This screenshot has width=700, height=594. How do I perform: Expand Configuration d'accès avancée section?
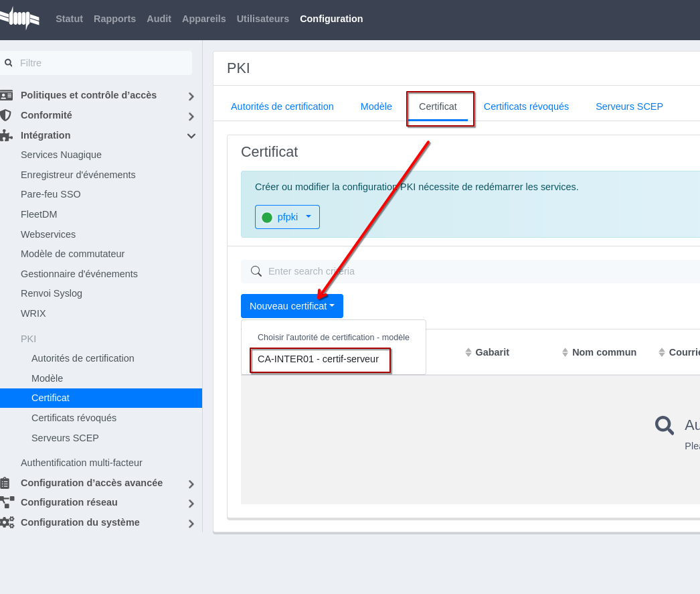pos(191,484)
